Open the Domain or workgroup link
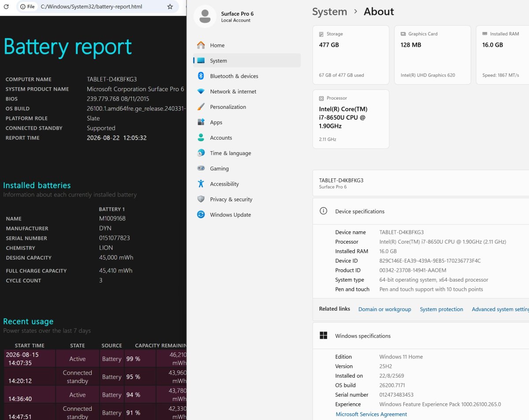 point(384,309)
